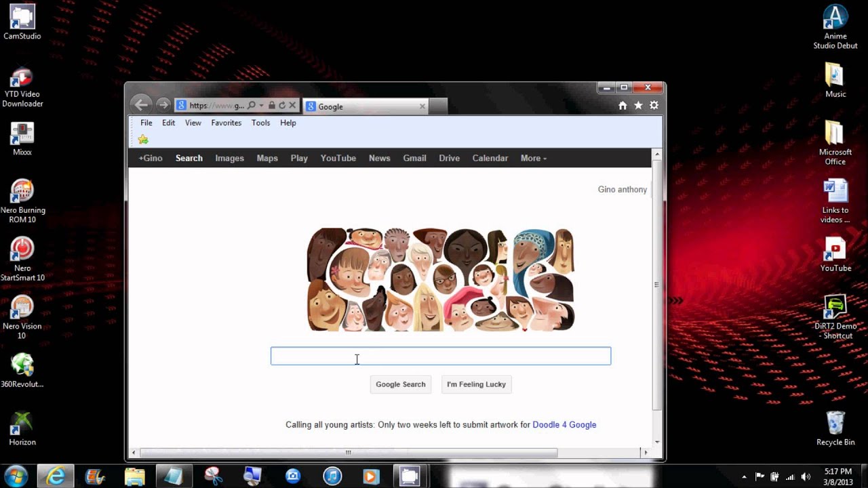This screenshot has width=868, height=488.
Task: Open File Explorer folder on taskbar
Action: 134,476
